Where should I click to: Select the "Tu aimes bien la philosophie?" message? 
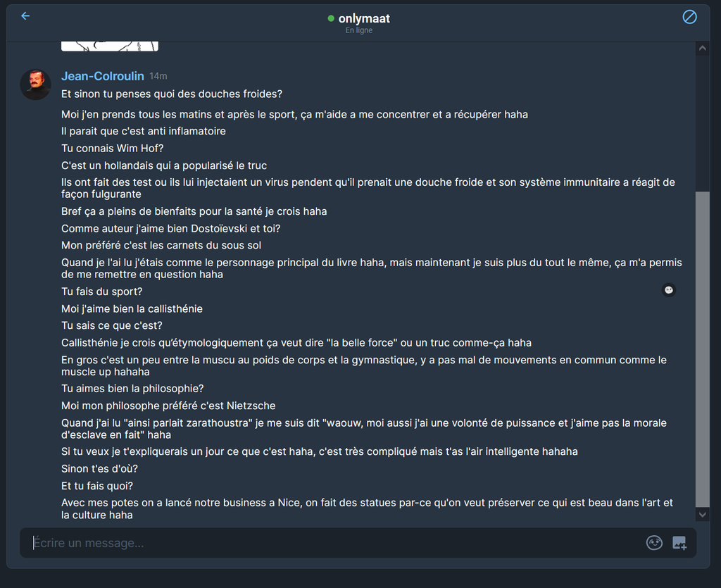click(x=132, y=389)
